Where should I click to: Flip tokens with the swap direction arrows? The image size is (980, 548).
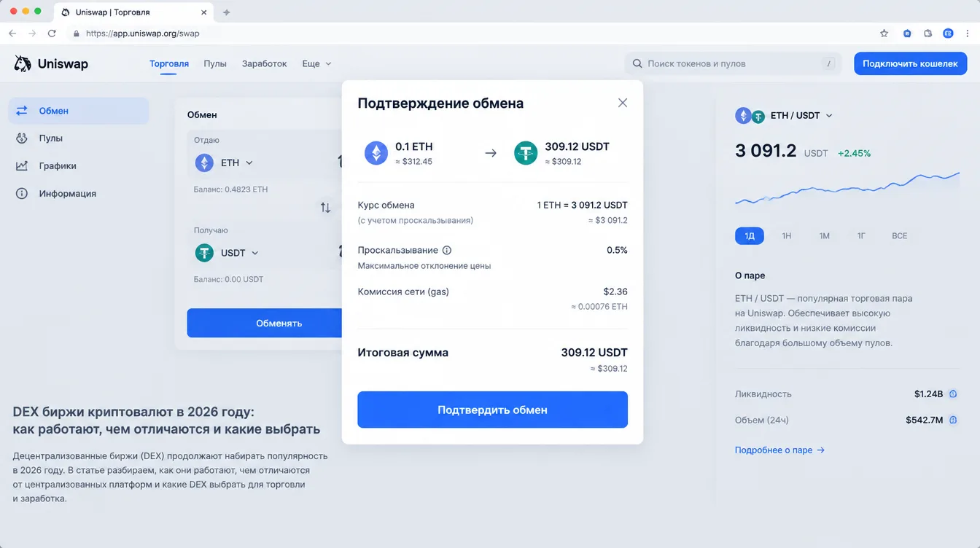pyautogui.click(x=325, y=208)
